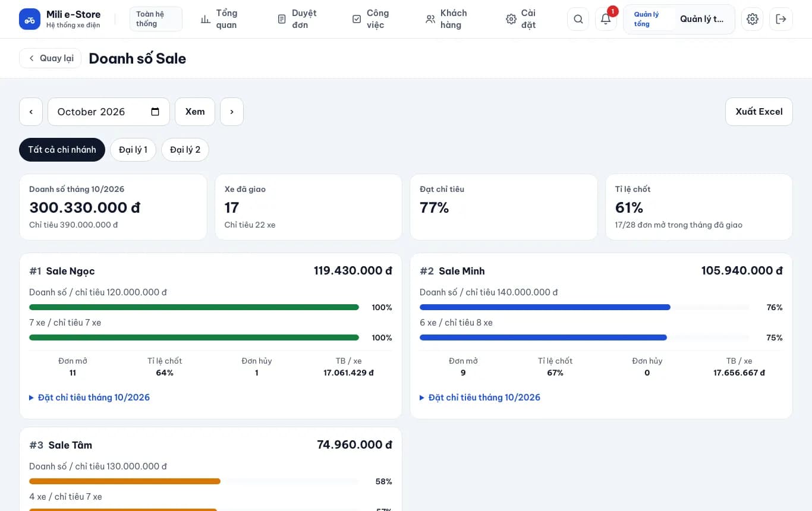
Task: Open the Công việc menu
Action: click(370, 19)
